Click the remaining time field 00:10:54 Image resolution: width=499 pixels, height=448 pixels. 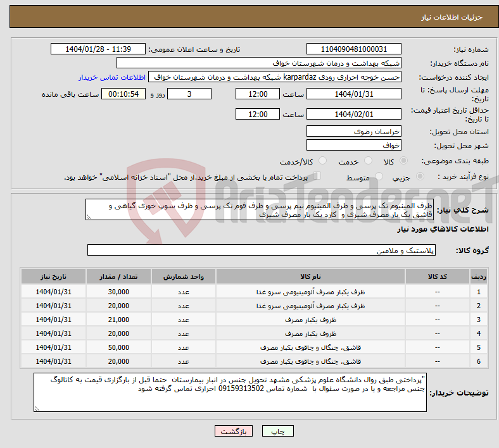coord(123,94)
